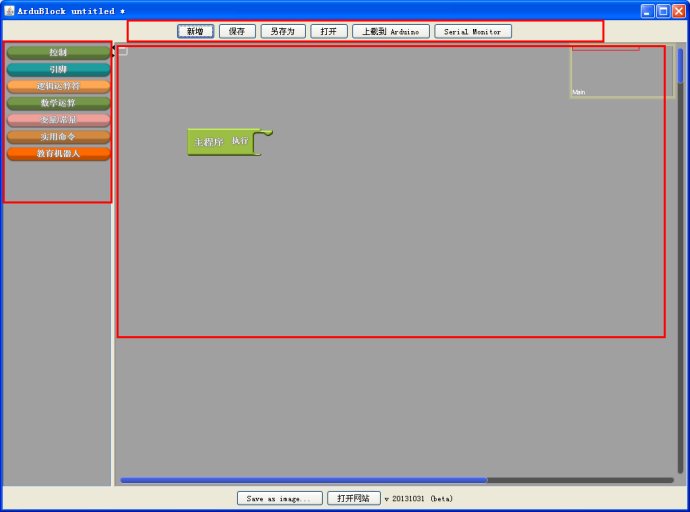Image resolution: width=690 pixels, height=512 pixels.
Task: Click the 保存 (Save) button
Action: [237, 31]
